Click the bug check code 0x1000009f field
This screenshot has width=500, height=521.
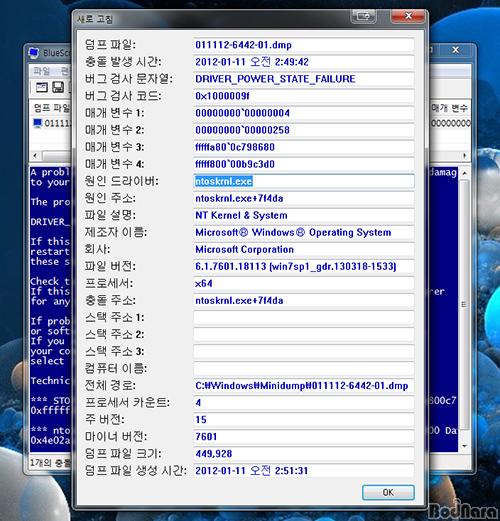(304, 96)
